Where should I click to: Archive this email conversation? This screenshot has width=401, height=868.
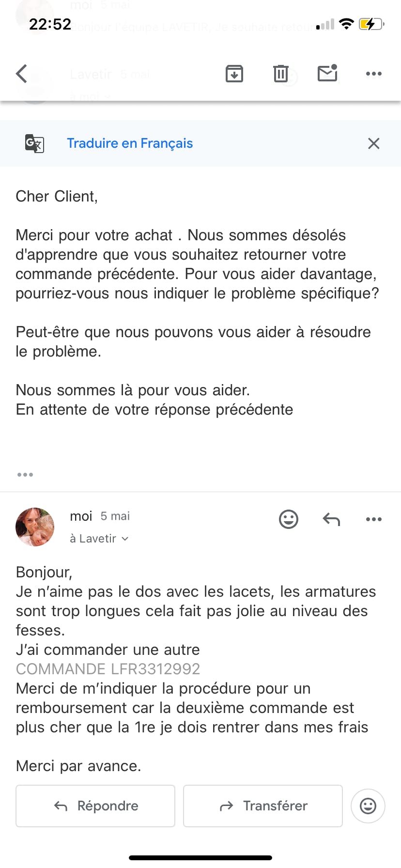click(234, 74)
